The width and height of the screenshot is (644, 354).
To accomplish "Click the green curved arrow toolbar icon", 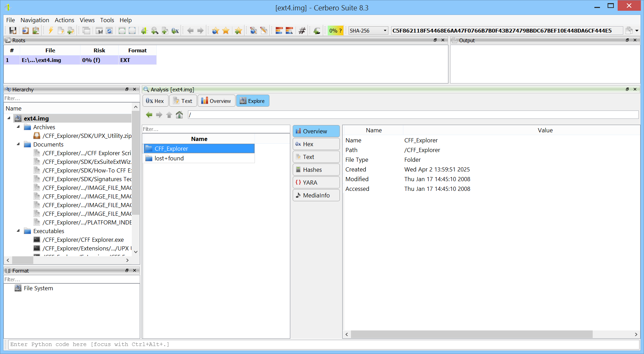I will pos(317,30).
